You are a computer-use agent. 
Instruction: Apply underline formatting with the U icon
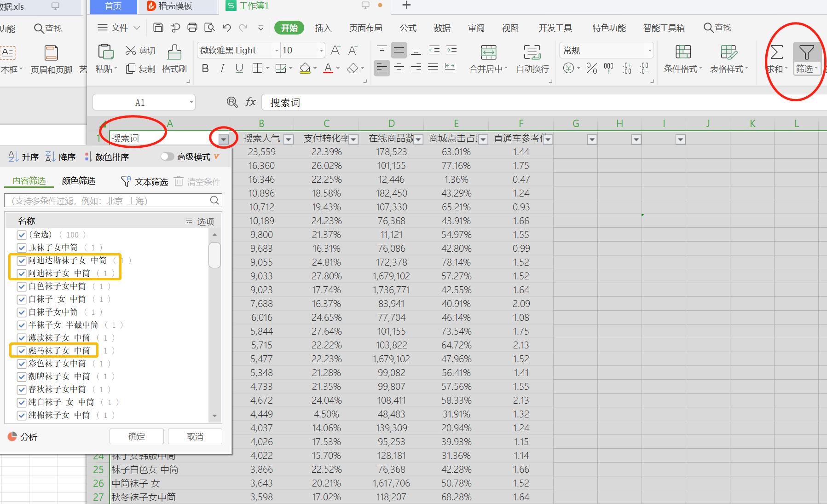point(239,68)
